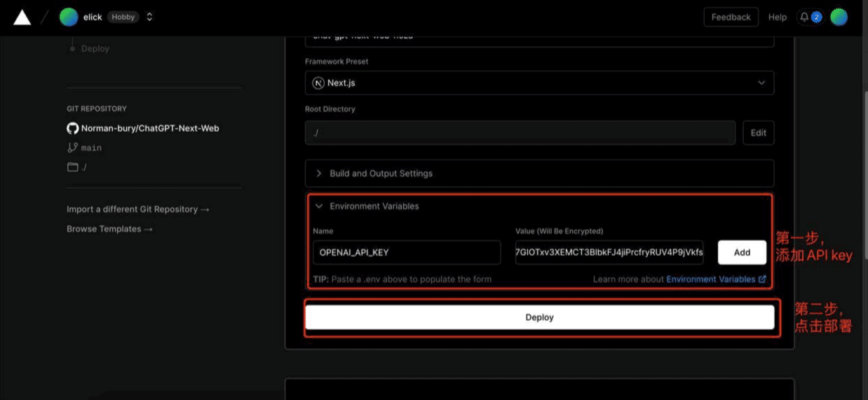This screenshot has width=868, height=400.
Task: Click the Vercel triangle logo
Action: point(22,18)
